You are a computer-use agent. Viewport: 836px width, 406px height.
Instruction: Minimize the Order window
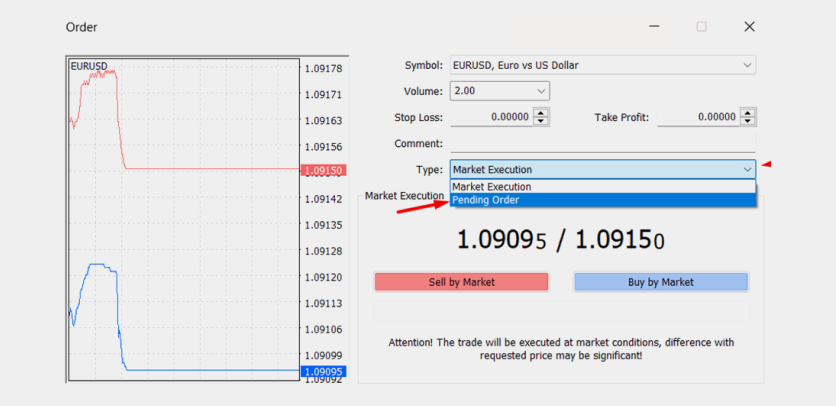tap(653, 27)
